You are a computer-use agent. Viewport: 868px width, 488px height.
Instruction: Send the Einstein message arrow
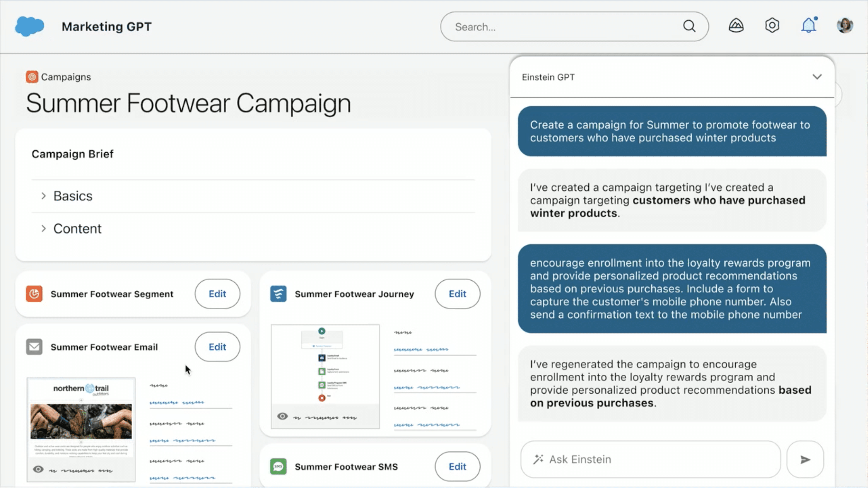click(805, 459)
